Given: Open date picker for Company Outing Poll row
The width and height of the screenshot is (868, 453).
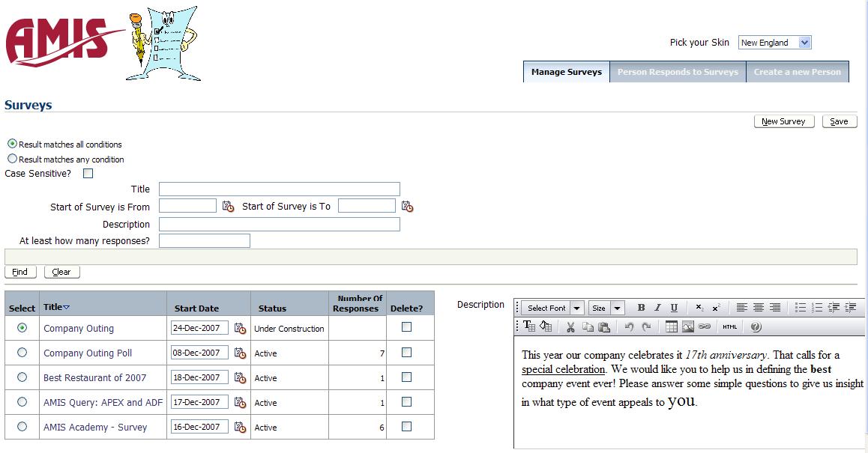Looking at the screenshot, I should pyautogui.click(x=240, y=353).
